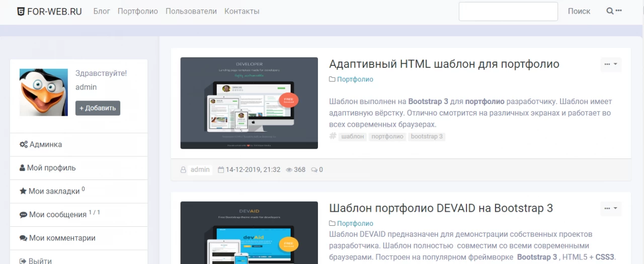
Task: Click the penguin avatar image
Action: 44,93
